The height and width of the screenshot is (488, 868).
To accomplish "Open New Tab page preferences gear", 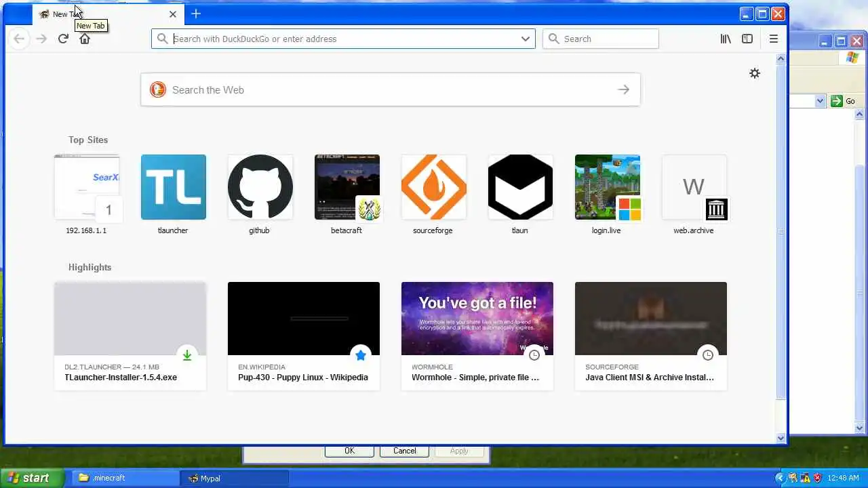I will click(x=755, y=73).
